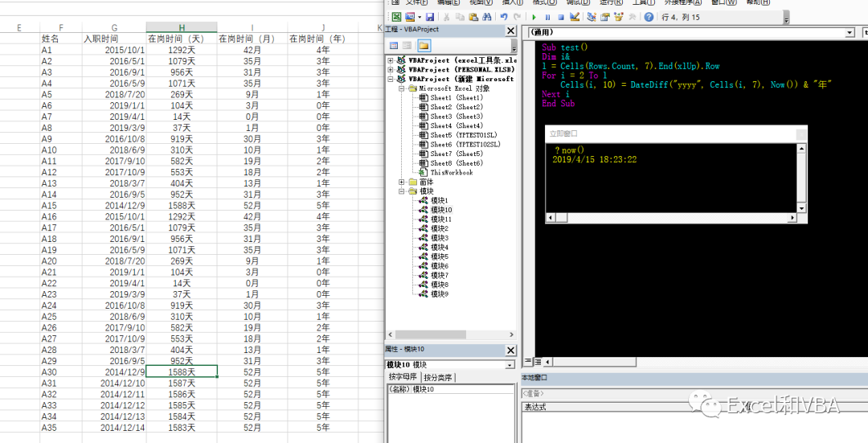Screen dimensions: 868x443
Task: Click the 入职时间 header cell
Action: (114, 39)
